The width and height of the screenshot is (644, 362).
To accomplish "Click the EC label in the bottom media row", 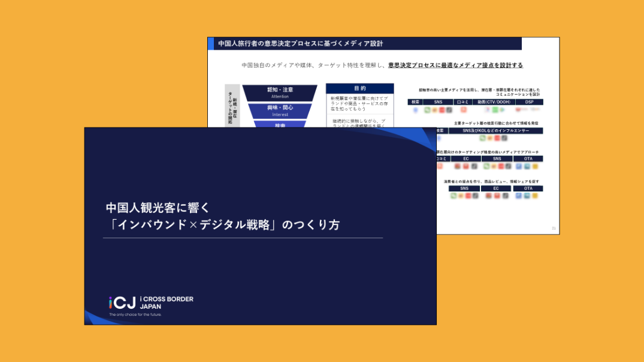I will tap(496, 188).
